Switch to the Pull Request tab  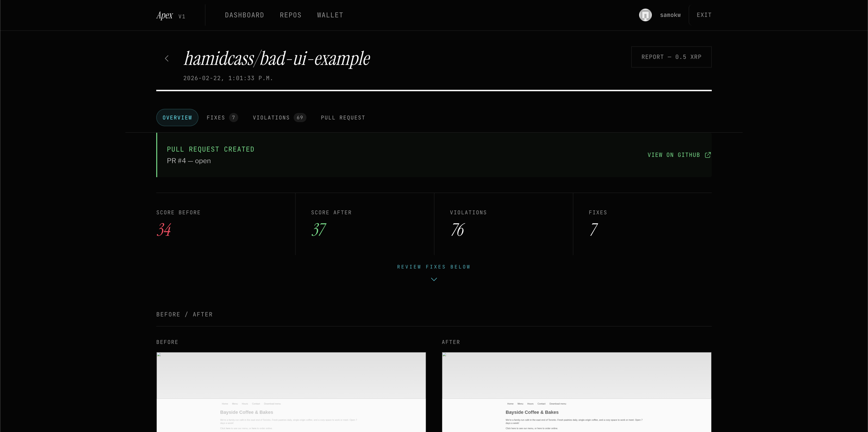(343, 118)
